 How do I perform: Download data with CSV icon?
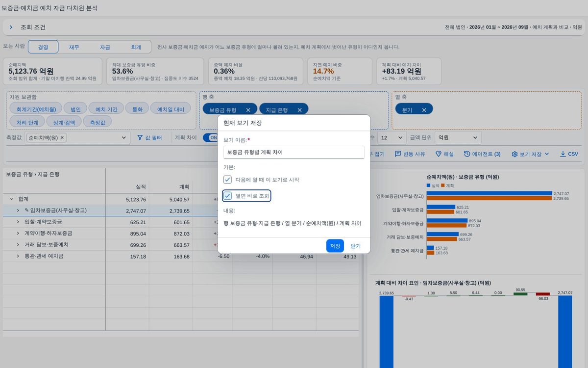pyautogui.click(x=563, y=154)
